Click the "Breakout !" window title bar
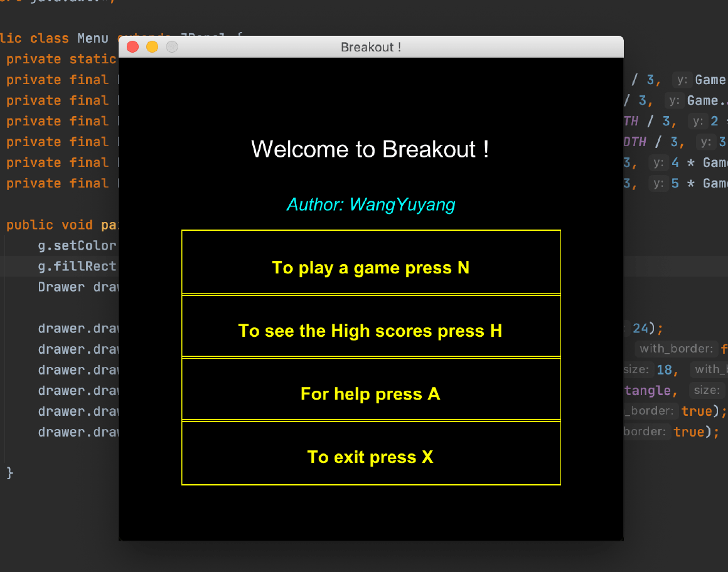Viewport: 728px width, 572px height. coord(371,47)
